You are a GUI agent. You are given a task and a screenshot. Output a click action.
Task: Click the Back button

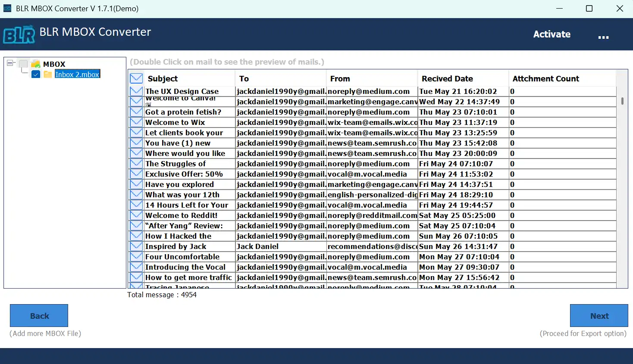point(38,315)
